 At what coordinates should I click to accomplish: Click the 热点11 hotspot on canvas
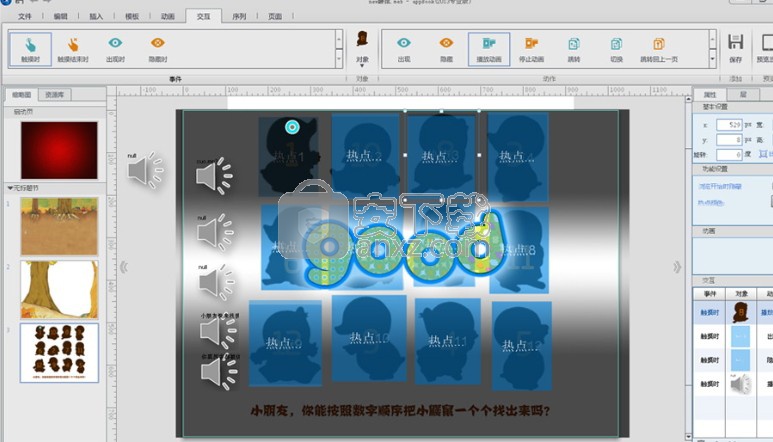point(448,341)
